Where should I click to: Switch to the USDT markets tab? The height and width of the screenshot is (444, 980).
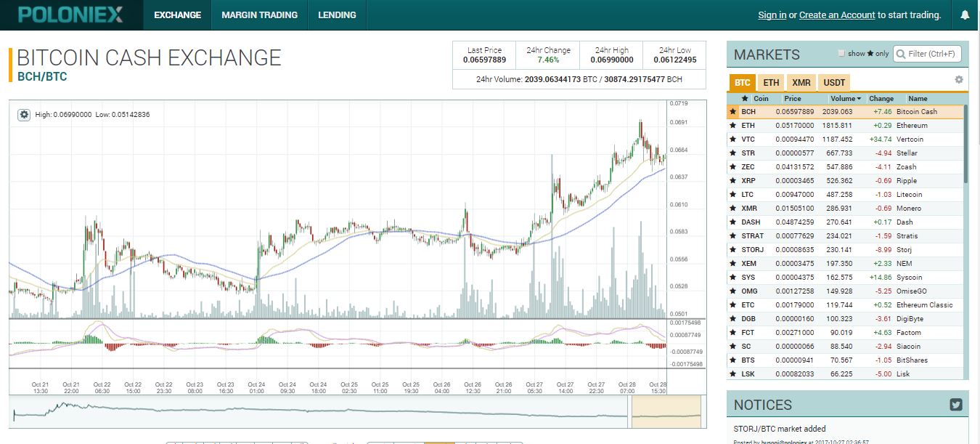(x=834, y=83)
